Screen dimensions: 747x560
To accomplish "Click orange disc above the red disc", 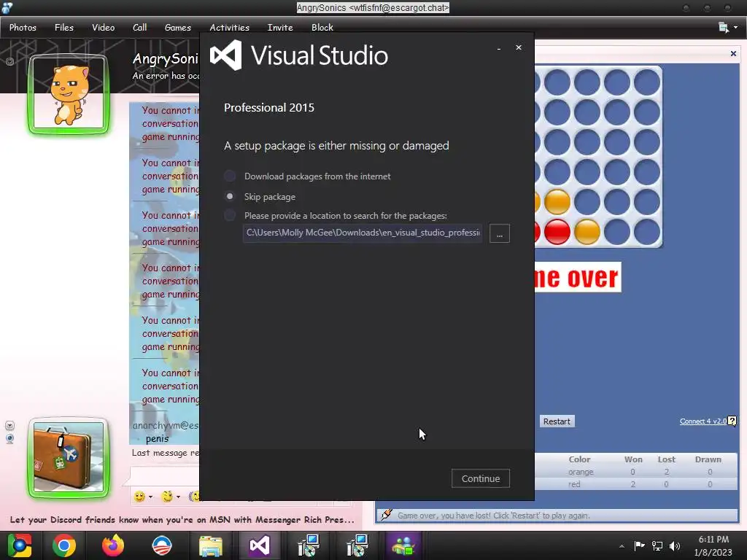I will pyautogui.click(x=557, y=202).
